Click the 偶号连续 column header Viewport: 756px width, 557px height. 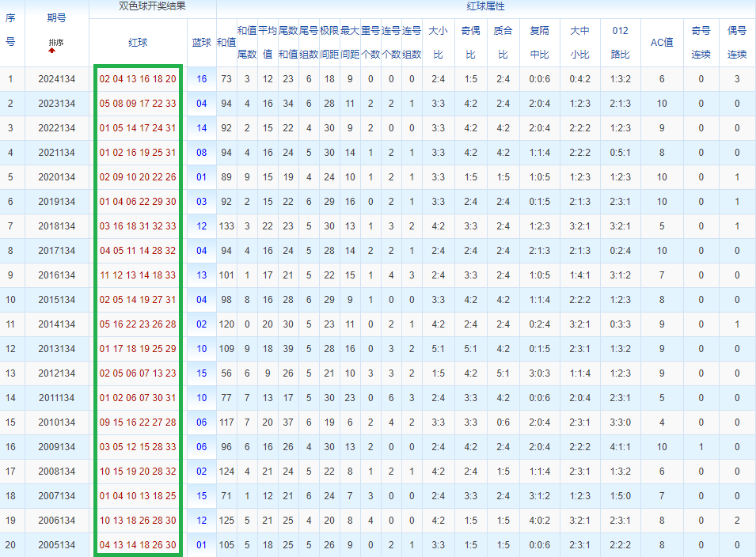(737, 43)
